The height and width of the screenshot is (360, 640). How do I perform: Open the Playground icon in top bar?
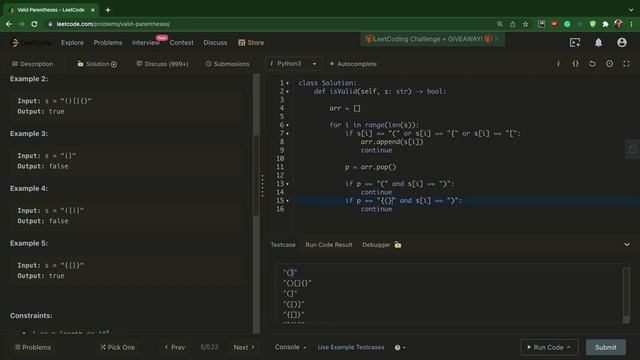click(575, 42)
